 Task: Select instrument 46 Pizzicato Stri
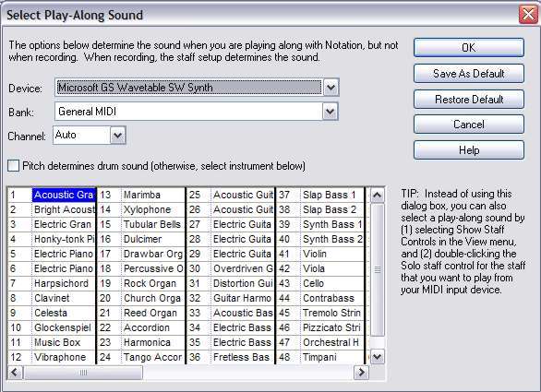pyautogui.click(x=332, y=327)
